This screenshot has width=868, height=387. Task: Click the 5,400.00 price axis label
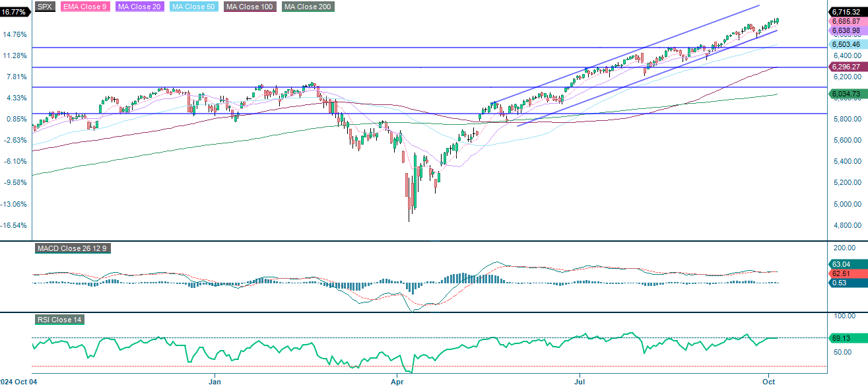coord(847,162)
